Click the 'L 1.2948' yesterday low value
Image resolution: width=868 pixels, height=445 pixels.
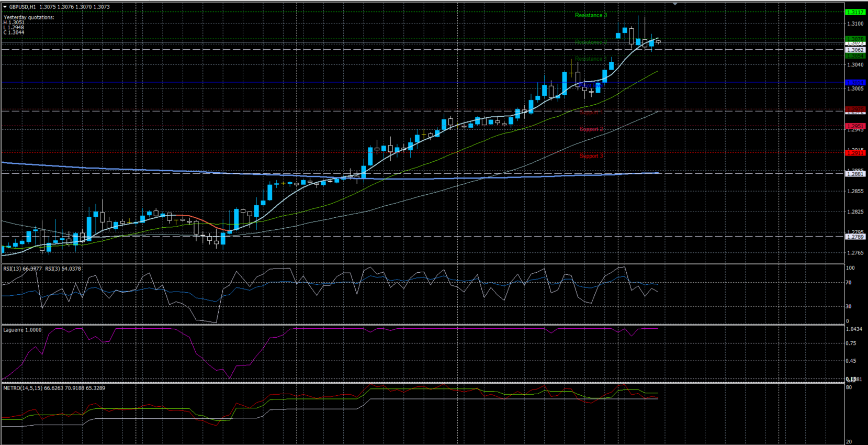[14, 27]
